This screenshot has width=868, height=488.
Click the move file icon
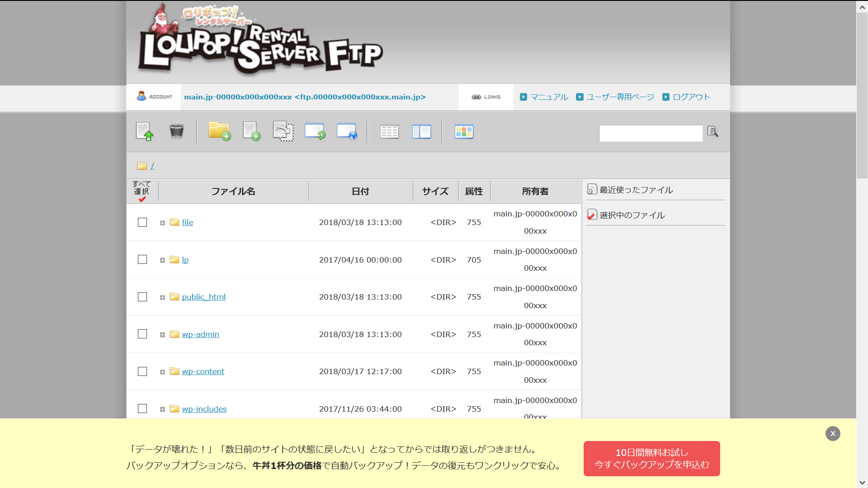click(x=283, y=131)
